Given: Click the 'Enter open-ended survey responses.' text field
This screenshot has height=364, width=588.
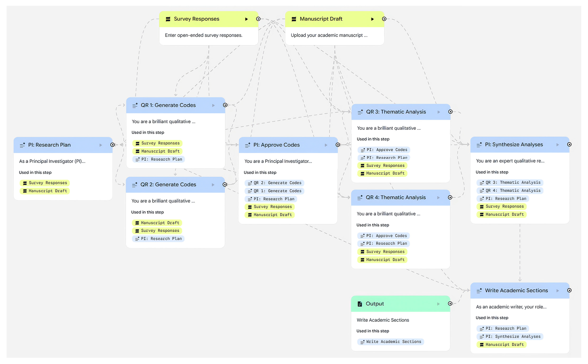Looking at the screenshot, I should [203, 35].
